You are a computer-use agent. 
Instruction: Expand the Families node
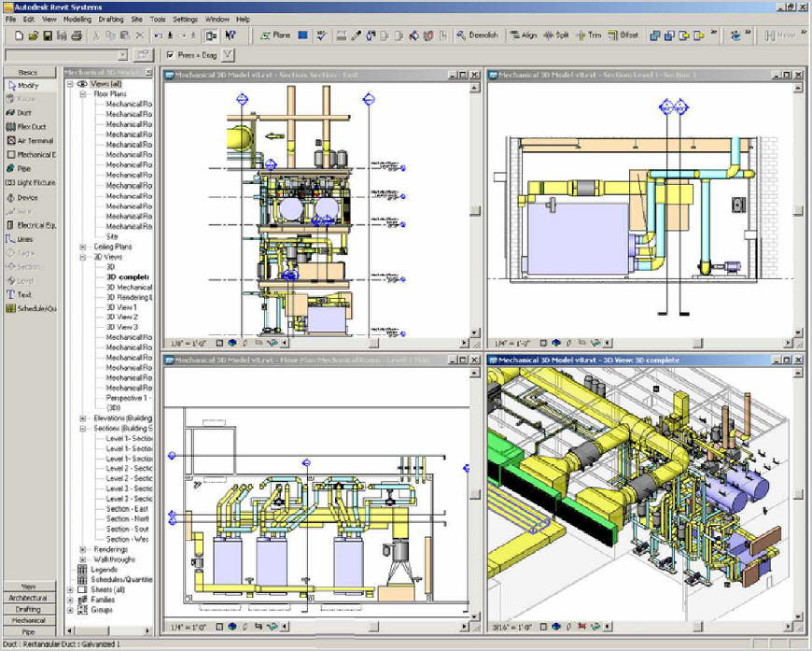point(70,600)
